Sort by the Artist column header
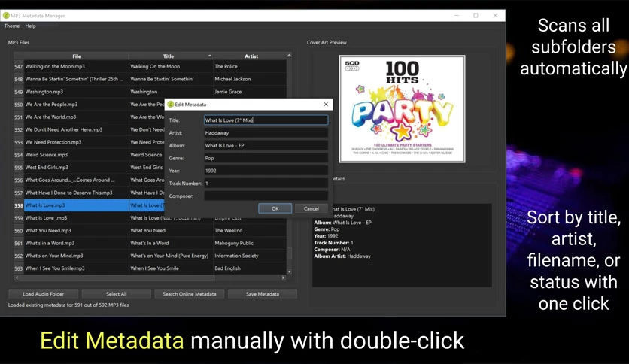 pos(251,56)
